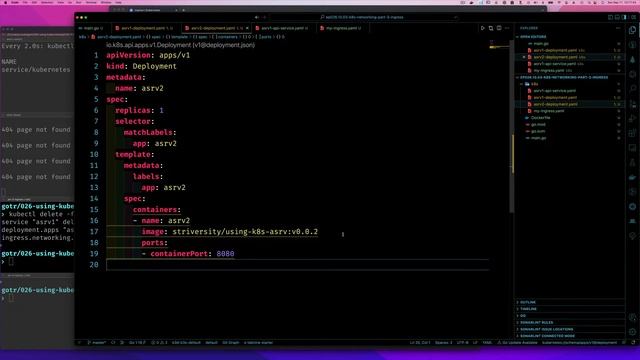Open editor More Actions ellipsis
640x360 pixels.
(507, 28)
